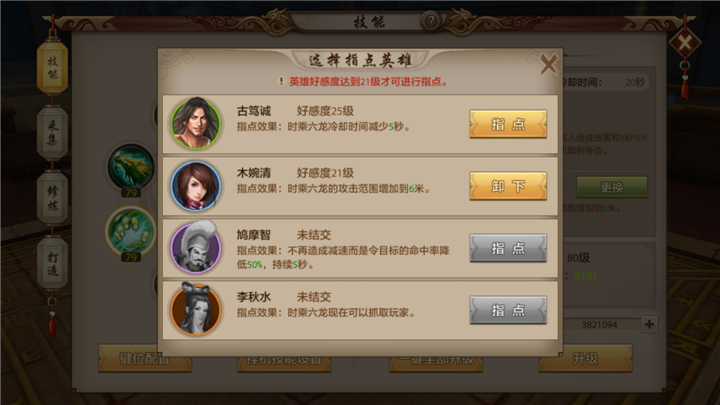Click the gray 指点 button for 李秋水
This screenshot has width=720, height=405.
pos(508,310)
